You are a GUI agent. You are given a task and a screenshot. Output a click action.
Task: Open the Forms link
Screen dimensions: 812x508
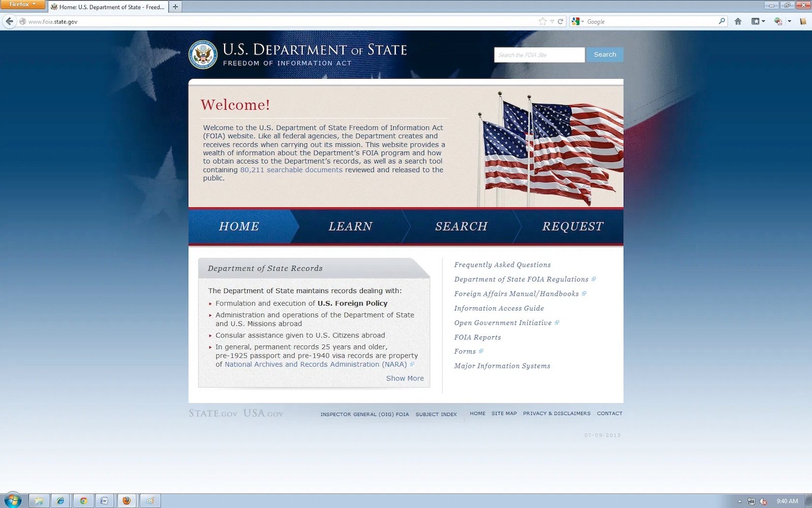click(465, 352)
